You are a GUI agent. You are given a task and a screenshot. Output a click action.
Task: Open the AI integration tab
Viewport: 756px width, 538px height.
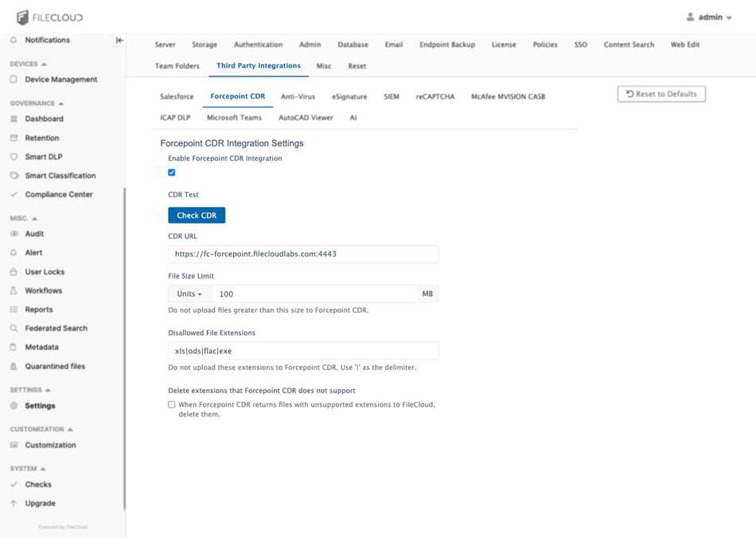click(353, 118)
